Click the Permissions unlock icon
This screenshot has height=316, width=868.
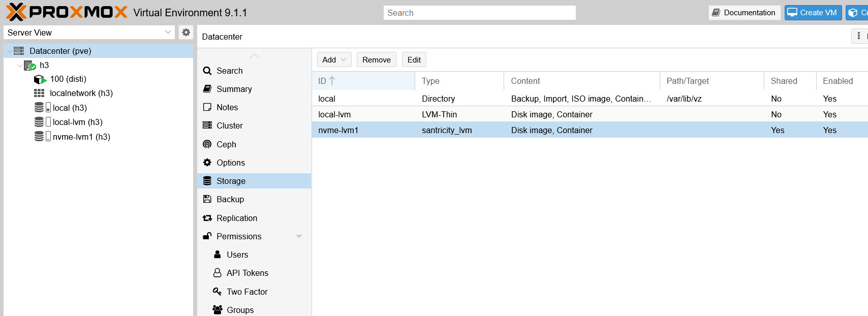(207, 236)
